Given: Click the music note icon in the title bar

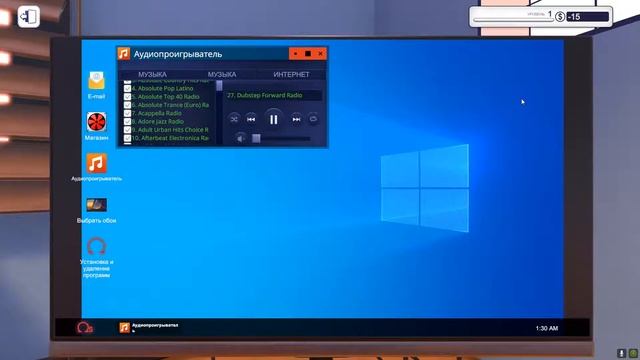Looking at the screenshot, I should coord(124,53).
